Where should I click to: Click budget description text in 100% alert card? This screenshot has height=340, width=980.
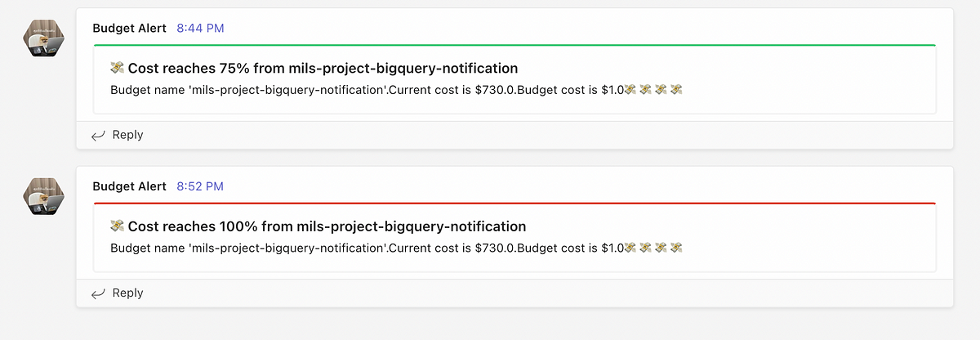pos(366,247)
